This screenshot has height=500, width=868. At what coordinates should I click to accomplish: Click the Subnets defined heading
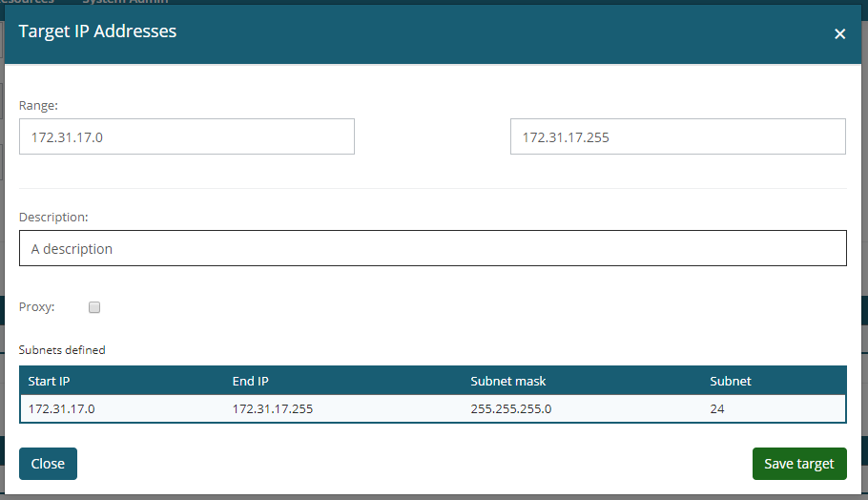click(x=62, y=350)
